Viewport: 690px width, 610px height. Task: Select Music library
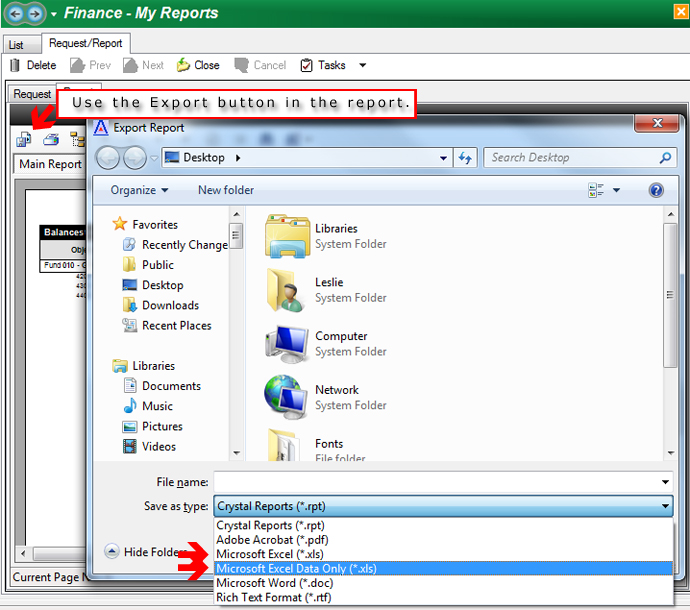pos(148,406)
